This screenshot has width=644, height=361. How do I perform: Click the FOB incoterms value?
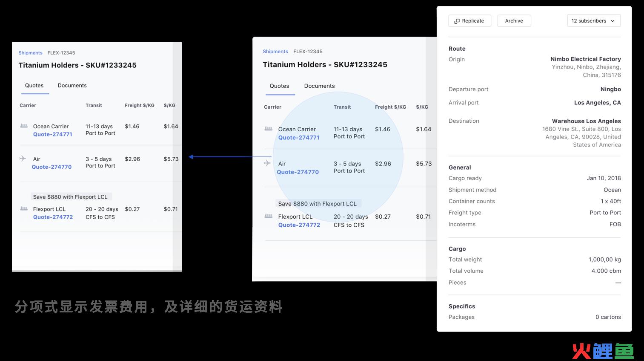click(x=615, y=224)
